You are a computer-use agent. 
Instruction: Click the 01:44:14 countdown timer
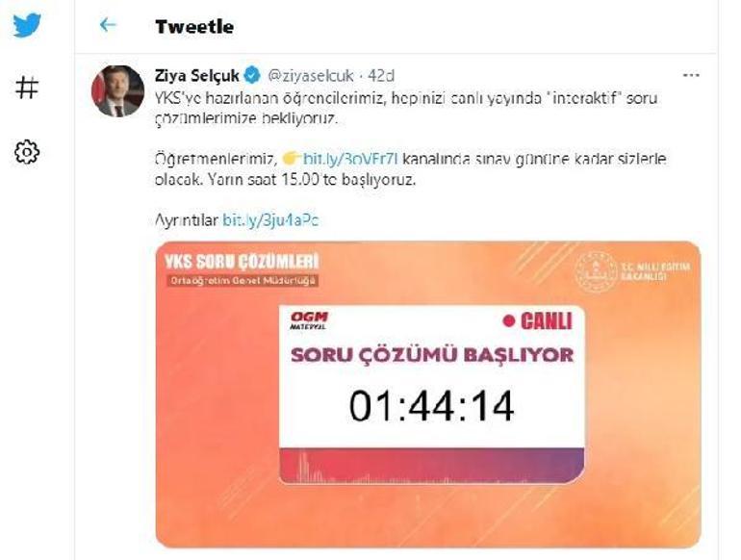[431, 405]
